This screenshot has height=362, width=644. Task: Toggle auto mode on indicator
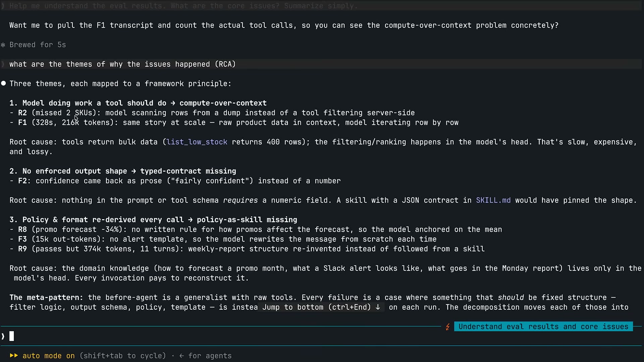[49, 356]
